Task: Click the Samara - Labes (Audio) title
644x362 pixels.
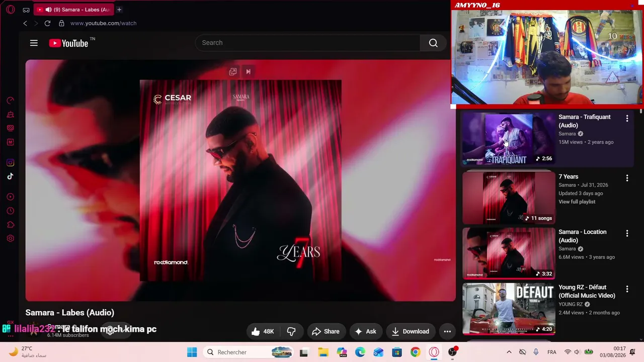Action: (70, 313)
